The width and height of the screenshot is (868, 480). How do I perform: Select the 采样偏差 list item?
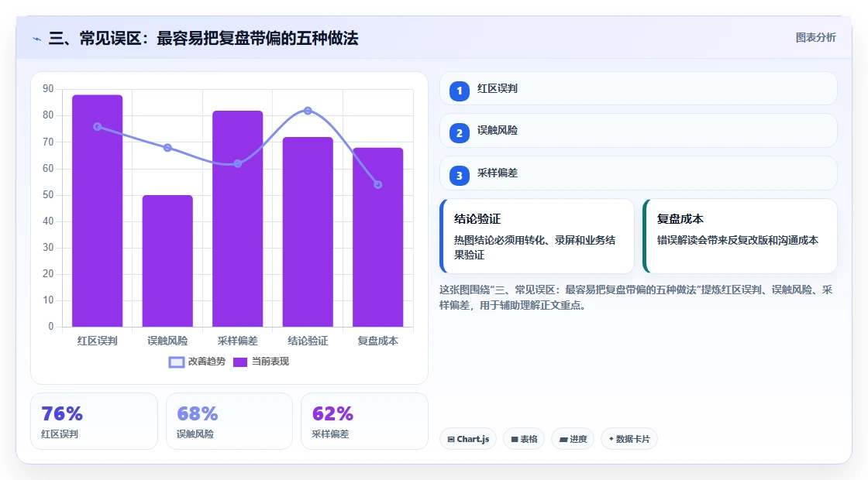pyautogui.click(x=639, y=173)
